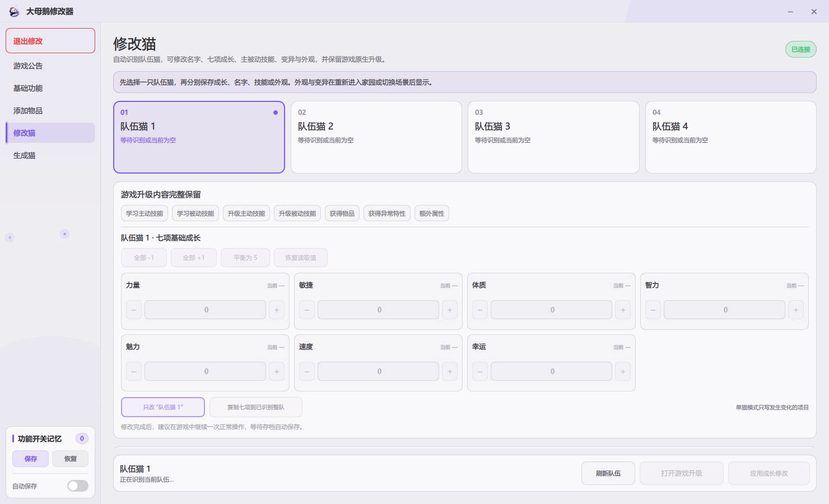Click the 升级被动技能 tag

coord(297,213)
